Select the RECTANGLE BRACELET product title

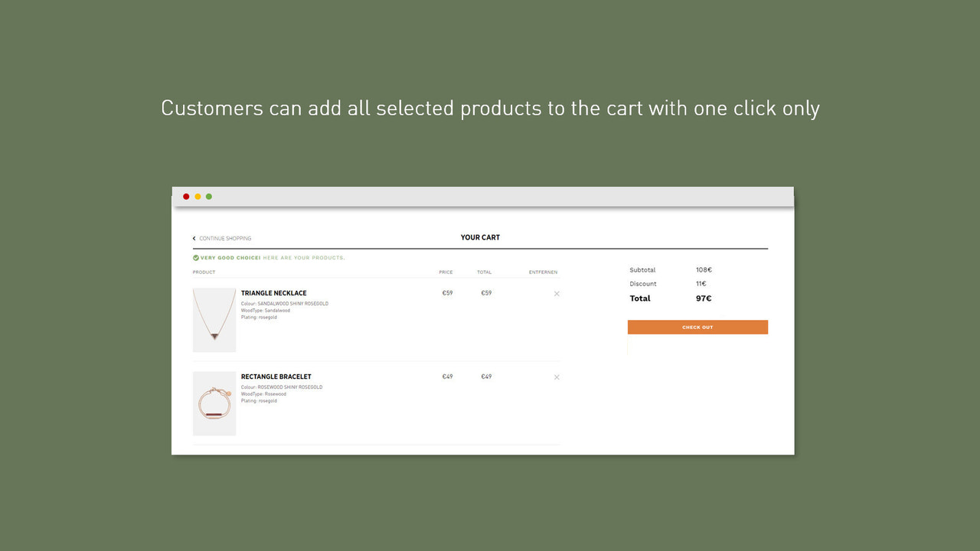tap(276, 376)
